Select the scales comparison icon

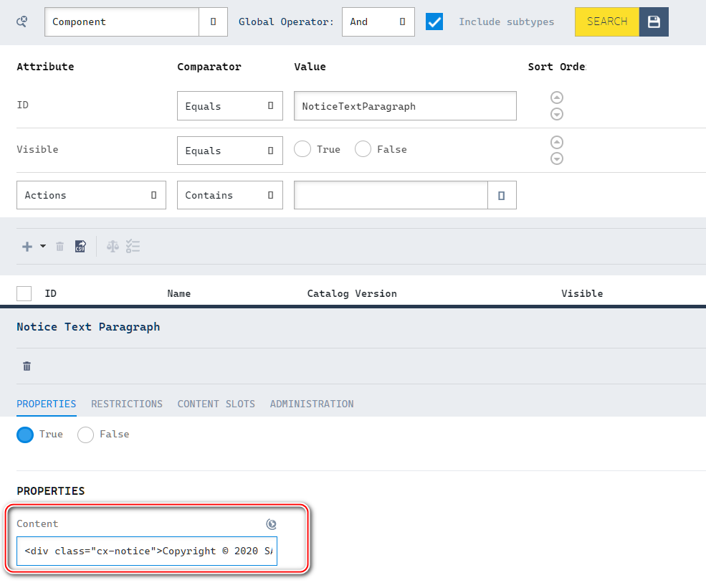(x=113, y=246)
